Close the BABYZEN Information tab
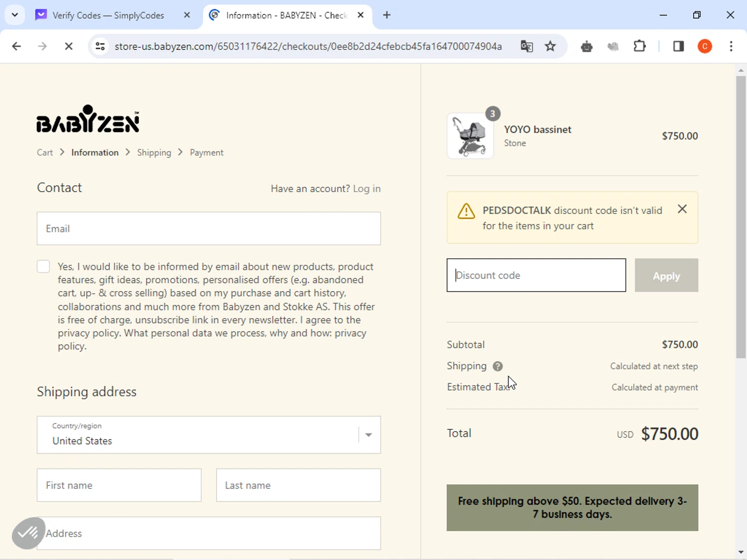747x560 pixels. point(361,15)
